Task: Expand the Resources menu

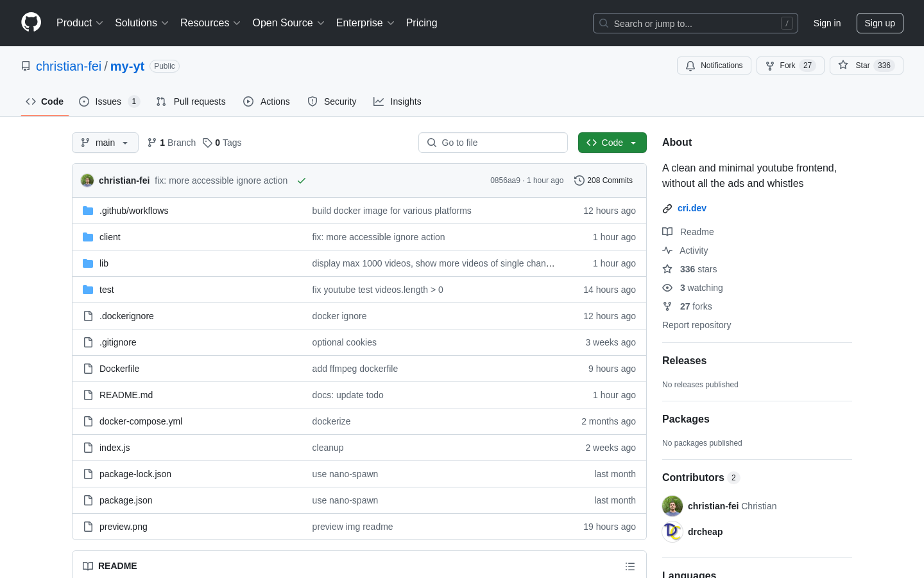Action: click(x=210, y=22)
